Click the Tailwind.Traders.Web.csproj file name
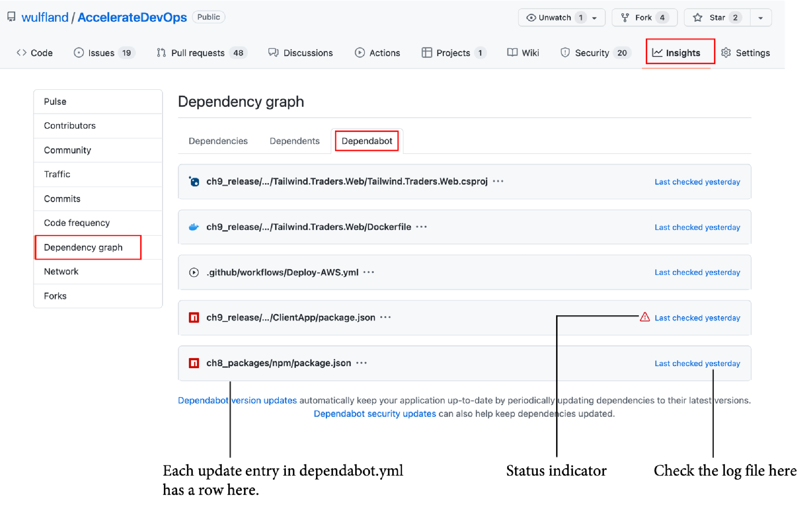The height and width of the screenshot is (510, 812). pos(347,181)
